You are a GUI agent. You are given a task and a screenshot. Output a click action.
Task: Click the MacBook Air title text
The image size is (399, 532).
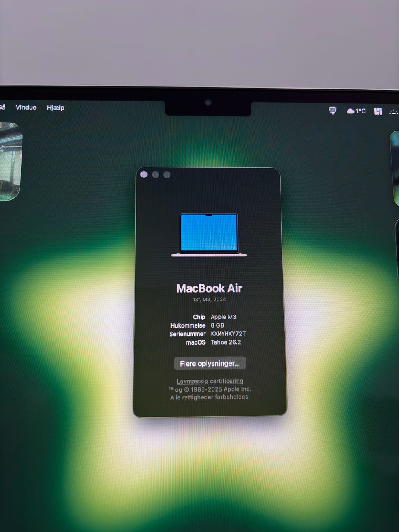click(x=209, y=288)
